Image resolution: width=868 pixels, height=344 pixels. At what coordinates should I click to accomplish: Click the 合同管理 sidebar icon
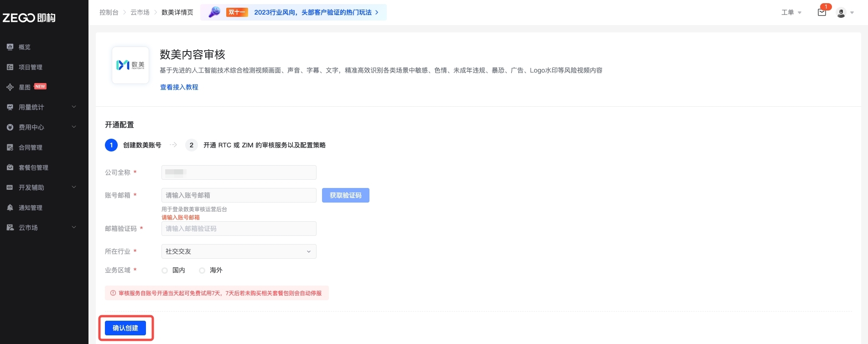pyautogui.click(x=10, y=147)
